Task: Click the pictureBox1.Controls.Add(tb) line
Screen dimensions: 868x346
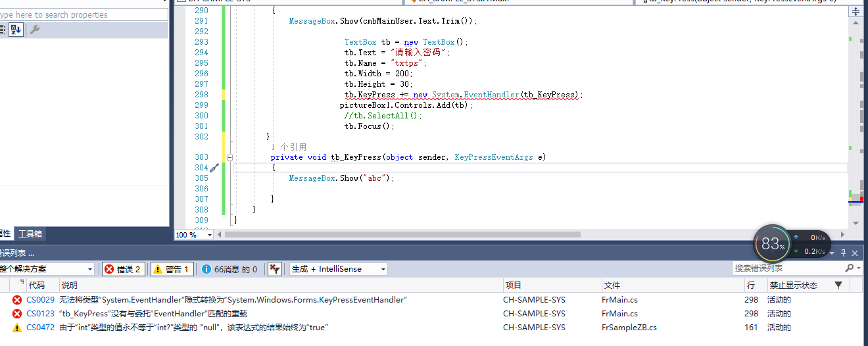Action: (x=406, y=105)
